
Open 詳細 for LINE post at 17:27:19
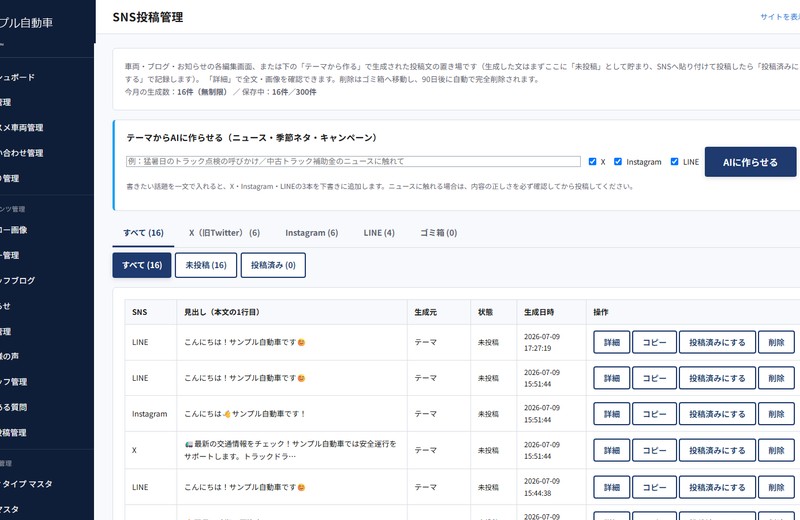(612, 342)
